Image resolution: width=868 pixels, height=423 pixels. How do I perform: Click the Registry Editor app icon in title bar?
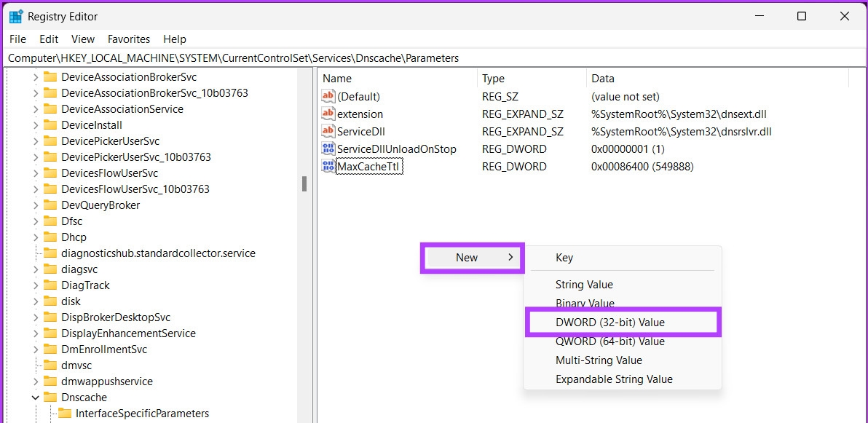pyautogui.click(x=16, y=16)
